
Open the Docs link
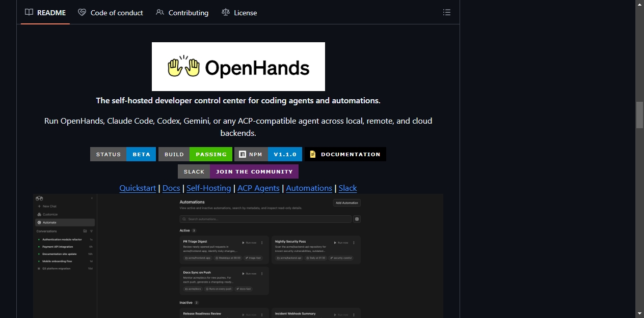pyautogui.click(x=171, y=188)
